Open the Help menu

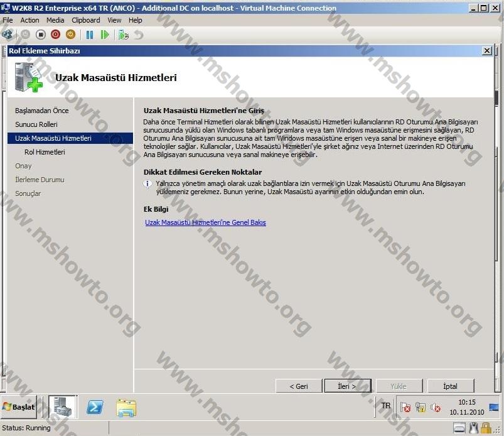[136, 20]
